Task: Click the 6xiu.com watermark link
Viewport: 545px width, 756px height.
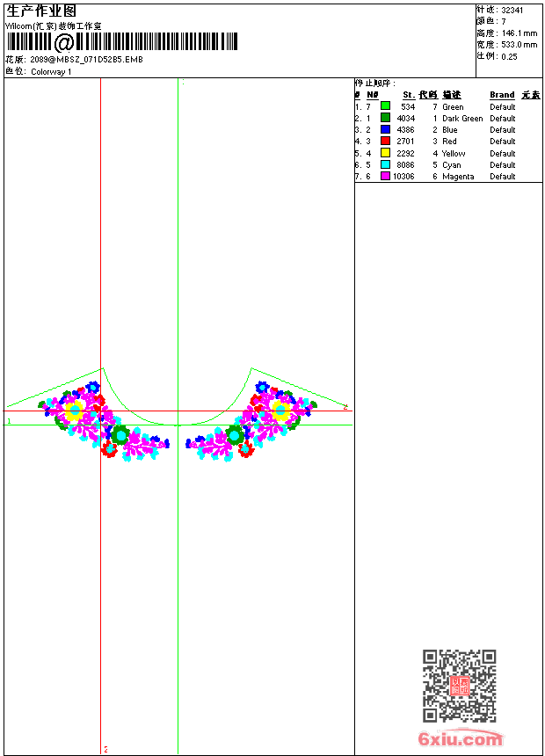Action: click(460, 738)
